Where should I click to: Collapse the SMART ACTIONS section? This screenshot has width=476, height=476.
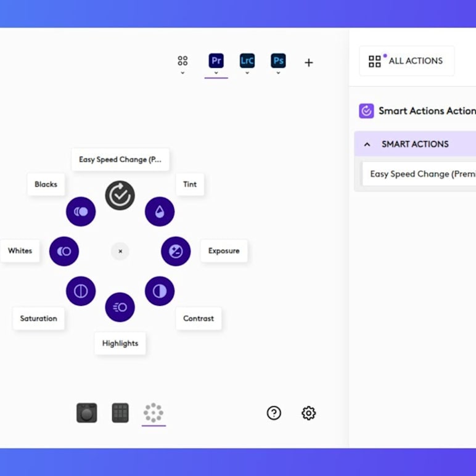[367, 144]
